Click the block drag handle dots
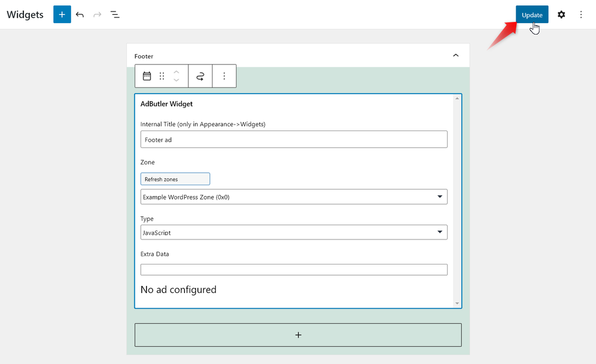Screen dimensions: 596x364 click(x=162, y=76)
